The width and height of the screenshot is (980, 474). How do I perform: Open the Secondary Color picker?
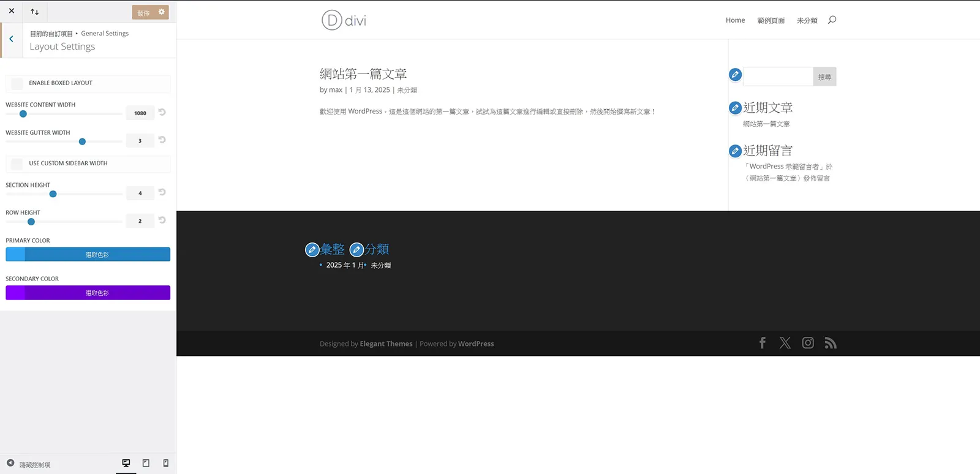88,293
